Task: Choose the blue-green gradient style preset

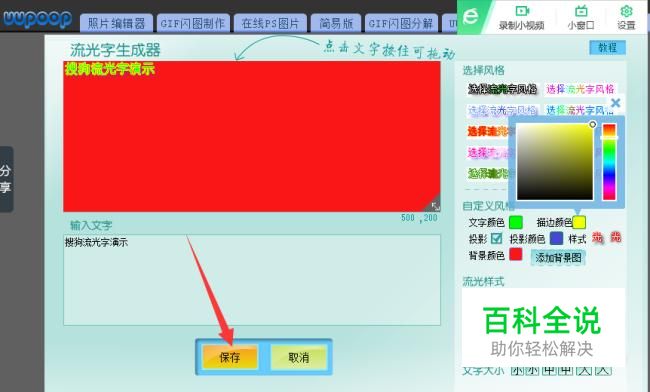Action: pyautogui.click(x=579, y=110)
